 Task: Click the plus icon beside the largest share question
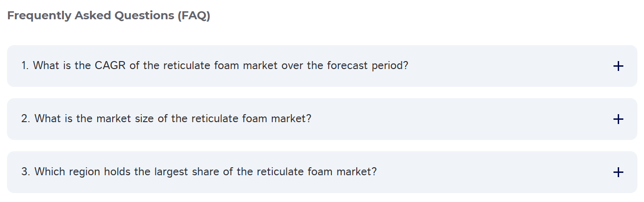tap(618, 172)
